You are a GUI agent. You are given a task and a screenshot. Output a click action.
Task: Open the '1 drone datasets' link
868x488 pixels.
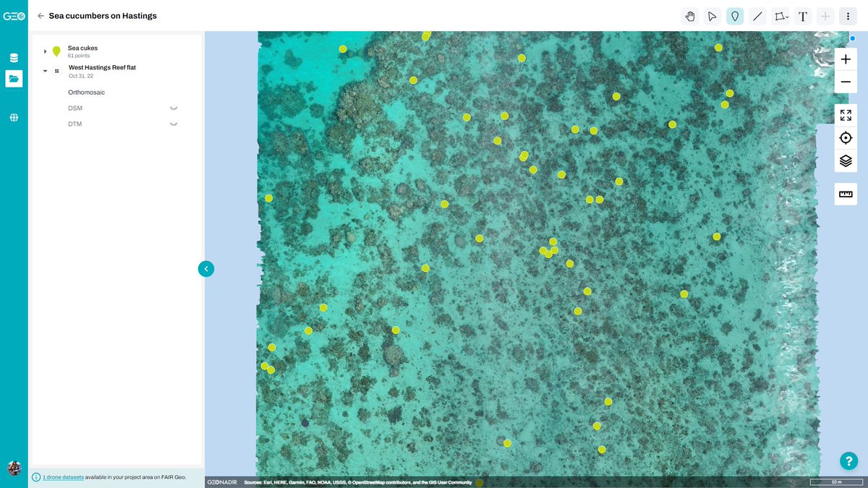[x=63, y=477]
